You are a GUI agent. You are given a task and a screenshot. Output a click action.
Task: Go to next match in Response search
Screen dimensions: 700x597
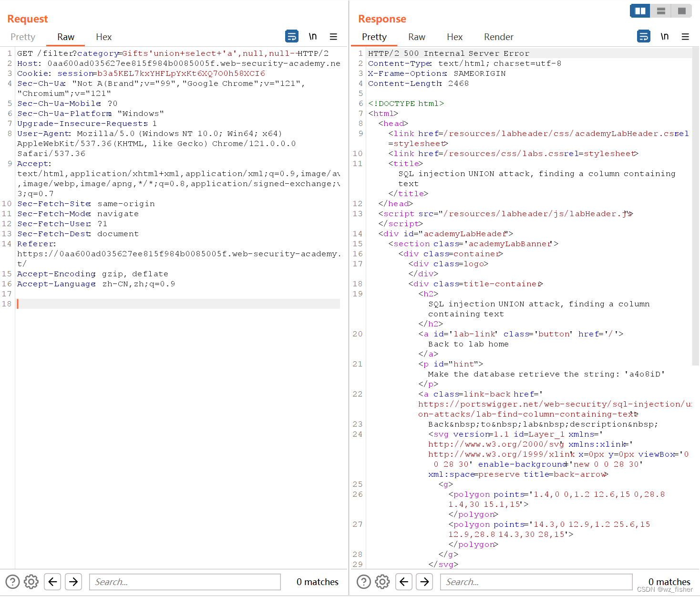tap(424, 582)
